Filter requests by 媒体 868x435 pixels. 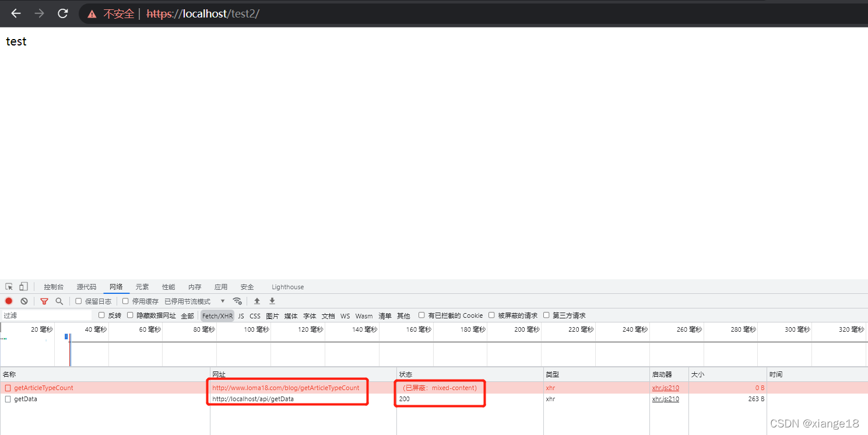[291, 316]
